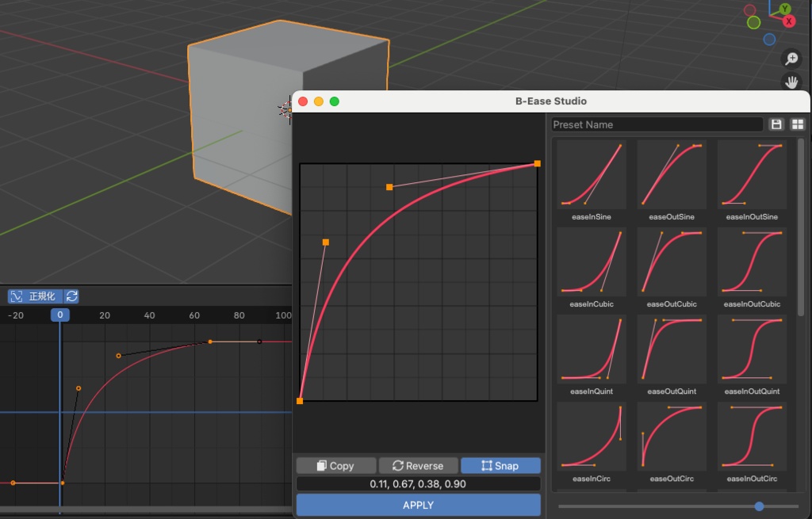This screenshot has height=519, width=812.
Task: Click the refresh icon next to 正規化
Action: [x=71, y=296]
